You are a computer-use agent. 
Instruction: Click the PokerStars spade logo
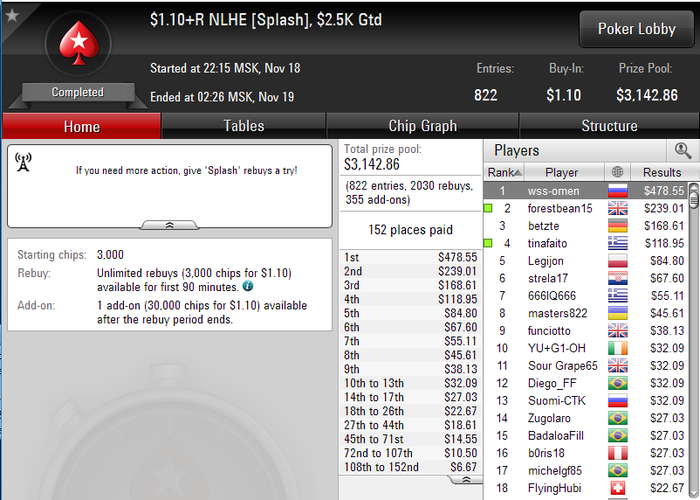point(79,43)
